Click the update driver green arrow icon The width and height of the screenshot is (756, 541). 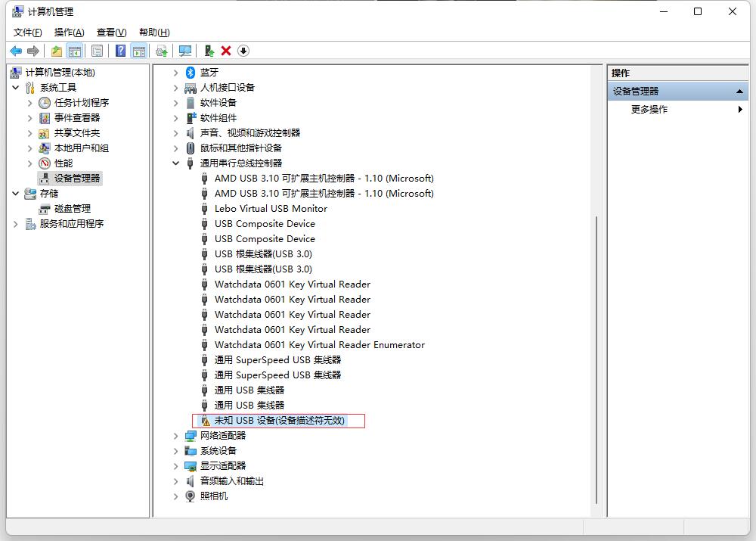(x=209, y=51)
